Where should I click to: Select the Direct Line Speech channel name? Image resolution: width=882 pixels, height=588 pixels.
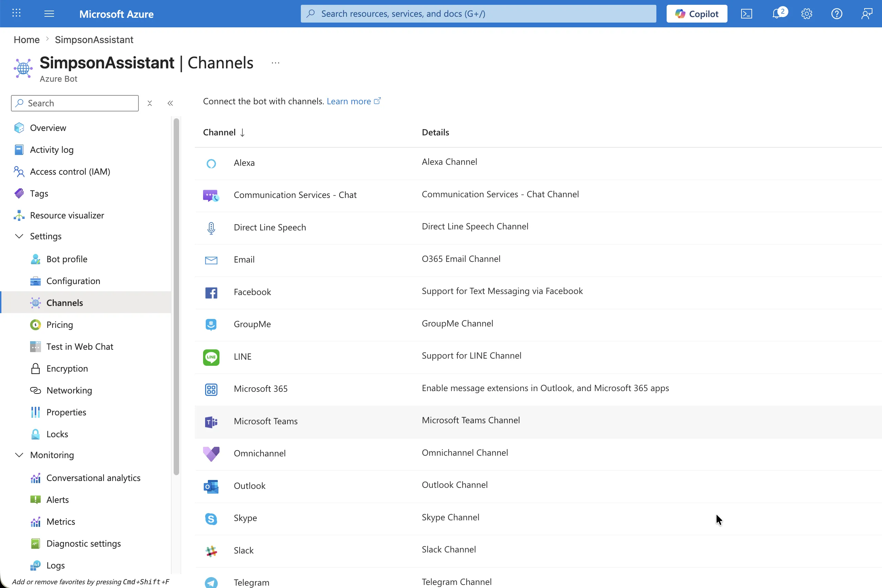point(270,227)
